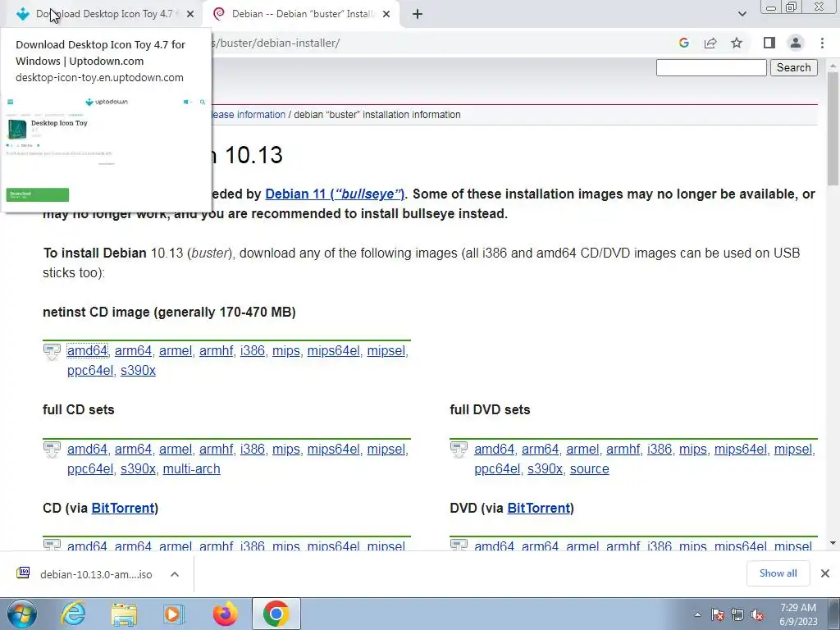Open BitTorrent link in DVD heading
Screen dimensions: 840x630
pos(538,508)
